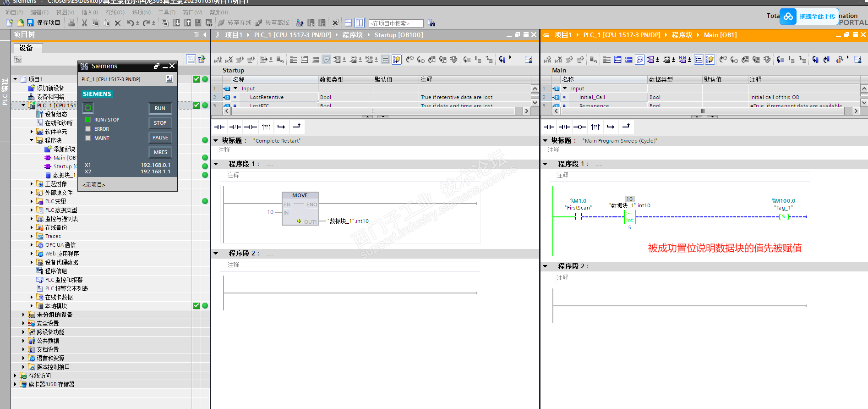Screen dimensions: 868x409
Task: Cut selection with the scissors icon
Action: [84, 23]
